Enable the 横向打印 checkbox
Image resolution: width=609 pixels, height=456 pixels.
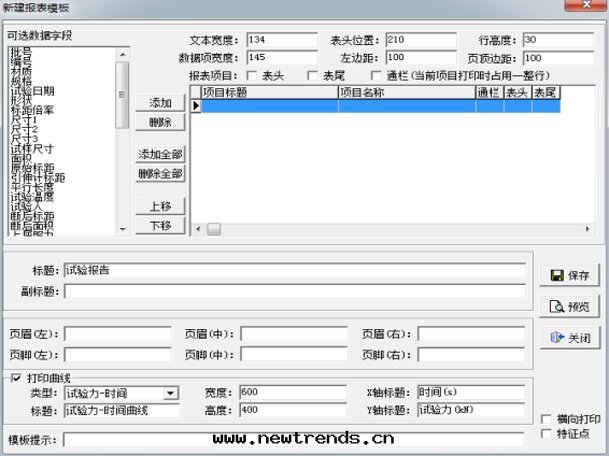point(546,419)
